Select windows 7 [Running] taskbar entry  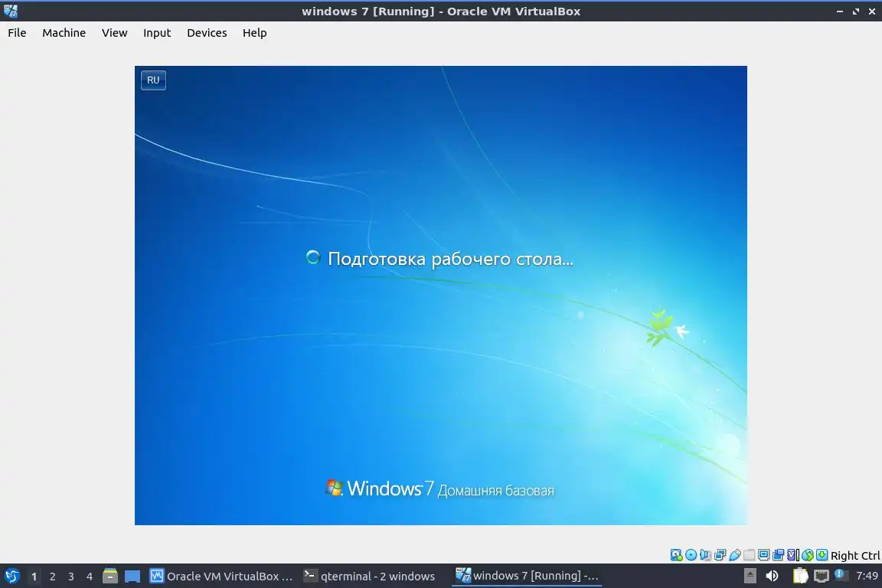527,576
